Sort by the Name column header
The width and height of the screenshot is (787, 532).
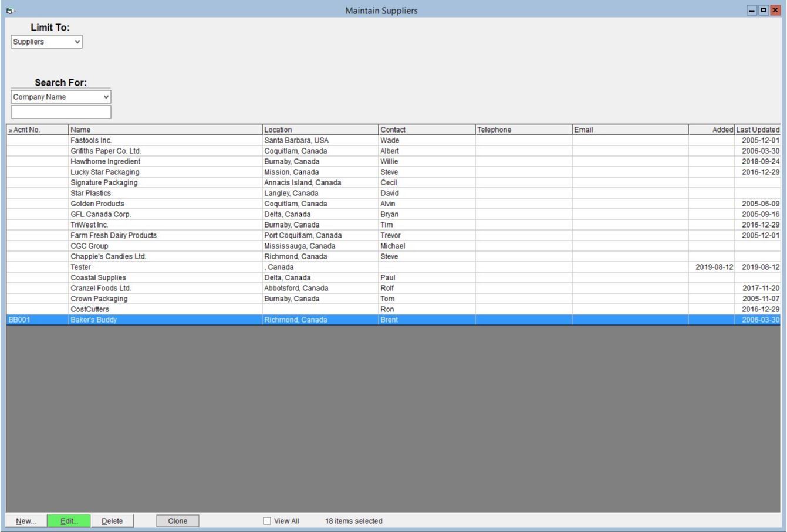tap(165, 130)
